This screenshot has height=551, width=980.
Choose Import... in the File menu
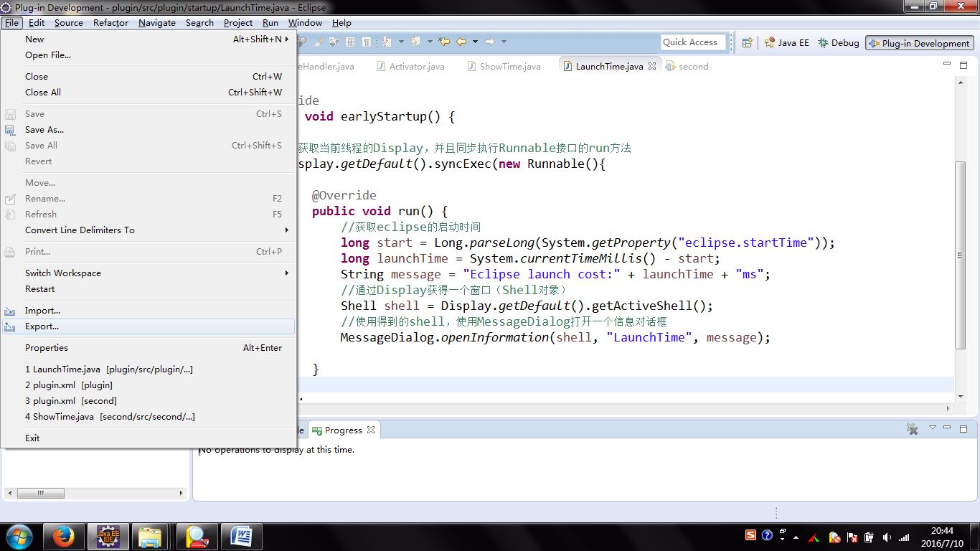click(x=42, y=311)
